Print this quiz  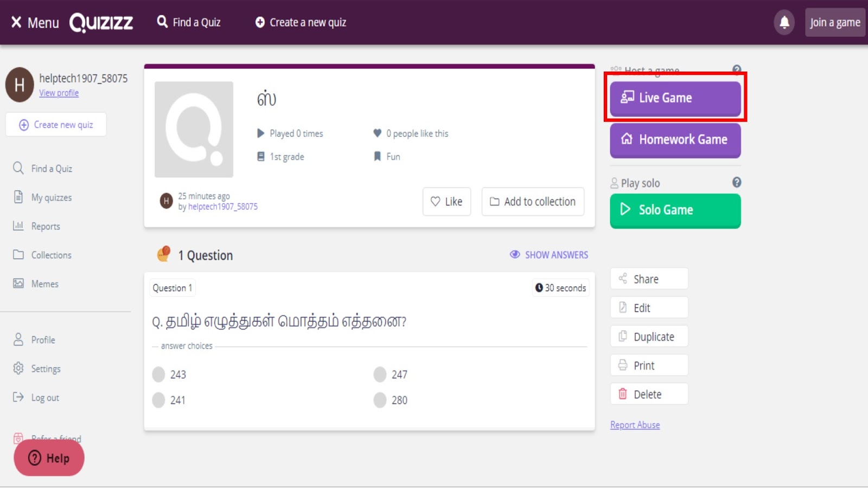click(649, 365)
